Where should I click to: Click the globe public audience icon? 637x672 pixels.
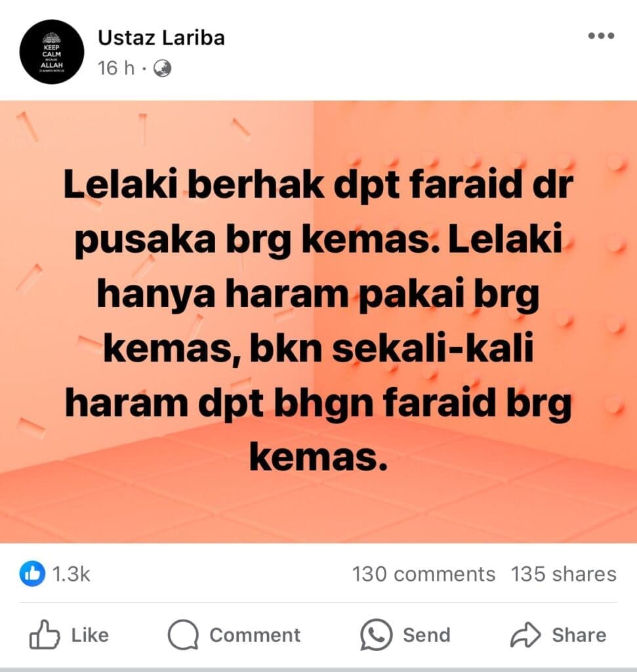pyautogui.click(x=162, y=68)
